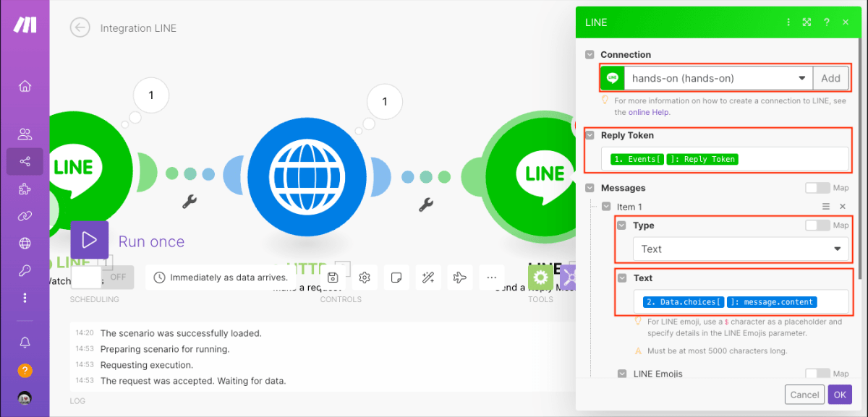Collapse the Reply Token section

pyautogui.click(x=590, y=136)
